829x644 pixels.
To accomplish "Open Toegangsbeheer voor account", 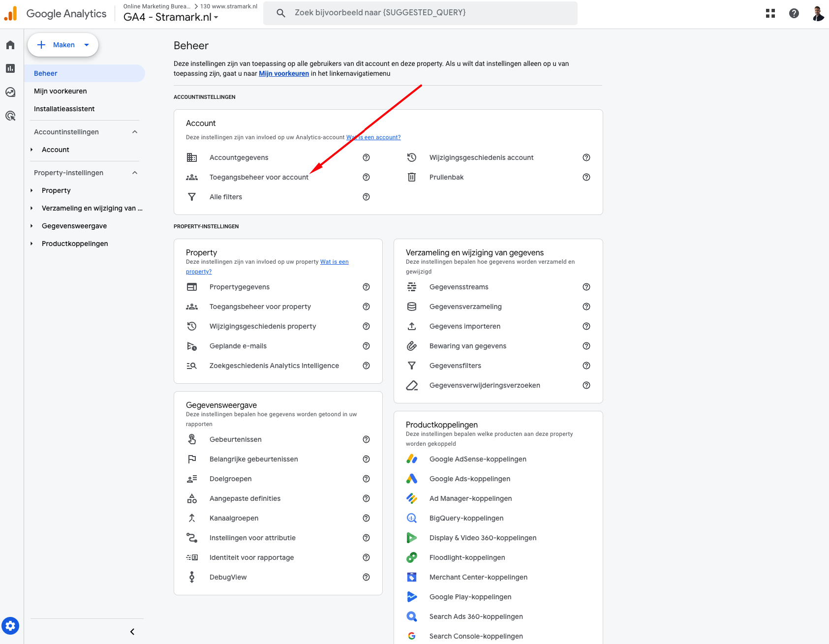I will [x=259, y=177].
